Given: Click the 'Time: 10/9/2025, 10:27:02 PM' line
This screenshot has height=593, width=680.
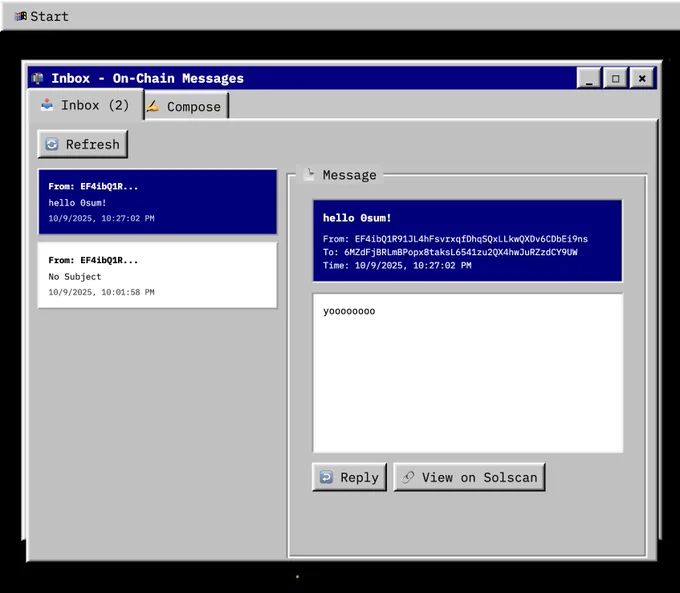Looking at the screenshot, I should coord(397,265).
